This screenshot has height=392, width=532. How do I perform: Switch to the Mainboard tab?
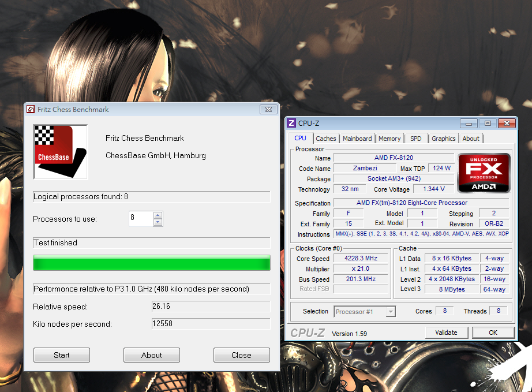[357, 139]
